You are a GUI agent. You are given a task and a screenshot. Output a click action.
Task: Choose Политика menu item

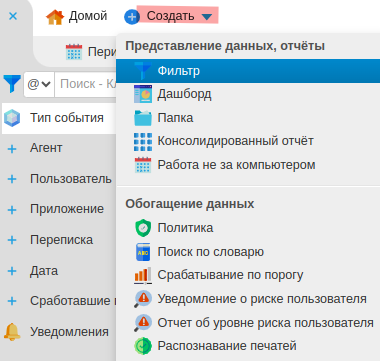[248, 228]
